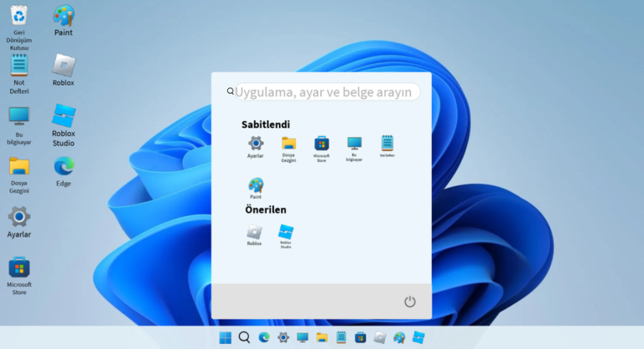The width and height of the screenshot is (644, 349).
Task: Click the Windows Start button on taskbar
Action: (225, 338)
